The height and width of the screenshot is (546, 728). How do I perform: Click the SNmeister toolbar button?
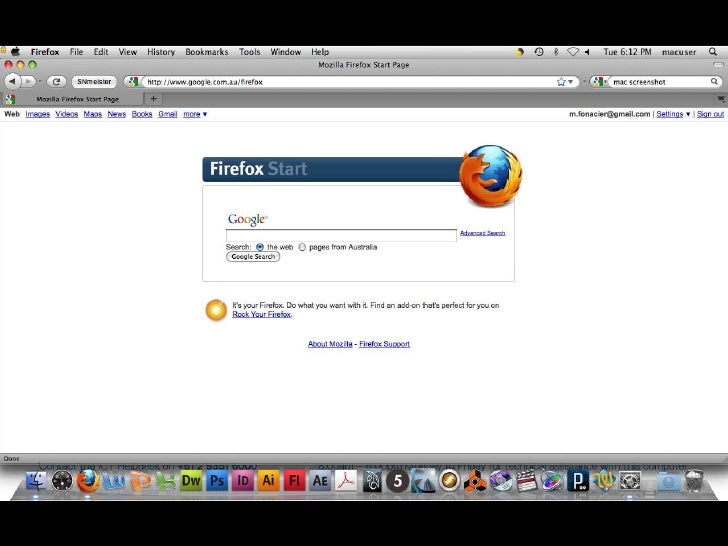click(94, 82)
